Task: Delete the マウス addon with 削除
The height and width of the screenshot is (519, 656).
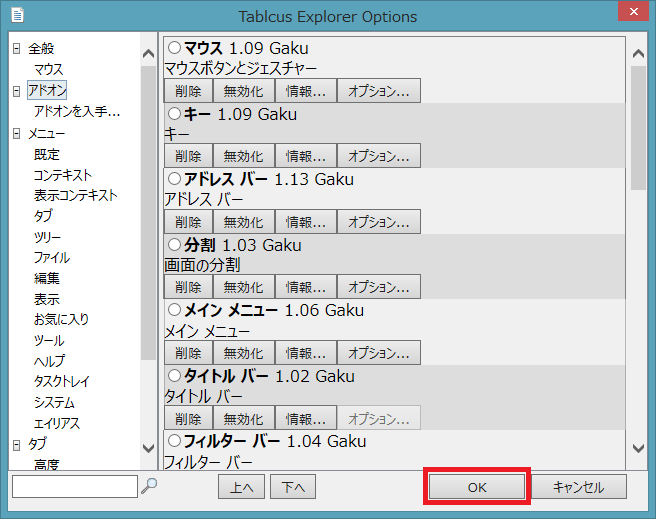Action: (x=188, y=91)
